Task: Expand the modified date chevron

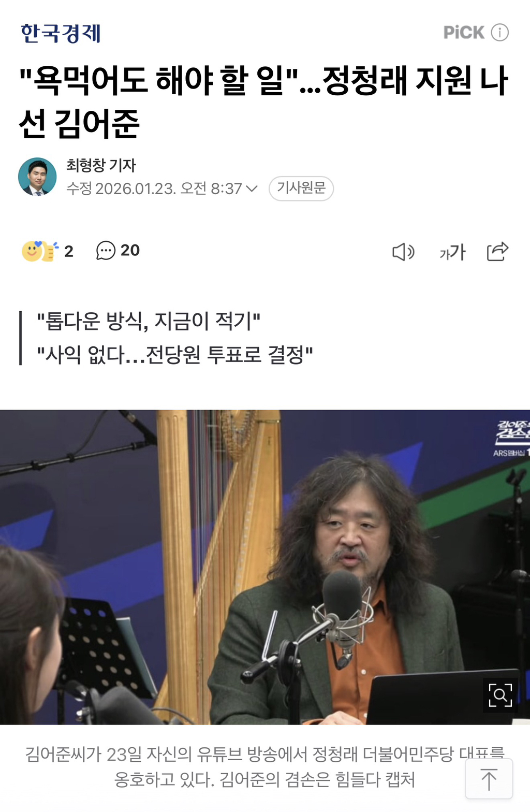Action: [252, 189]
